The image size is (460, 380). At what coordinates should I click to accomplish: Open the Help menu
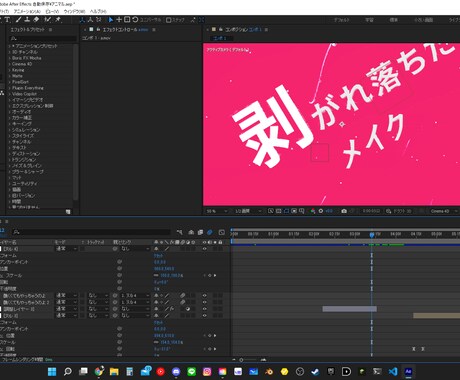98,11
